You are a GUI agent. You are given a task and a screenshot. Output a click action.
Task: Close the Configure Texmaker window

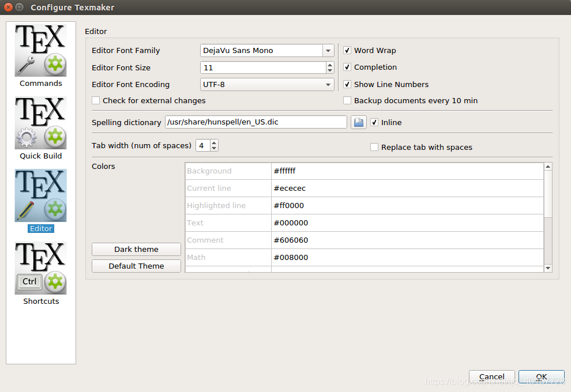point(8,7)
